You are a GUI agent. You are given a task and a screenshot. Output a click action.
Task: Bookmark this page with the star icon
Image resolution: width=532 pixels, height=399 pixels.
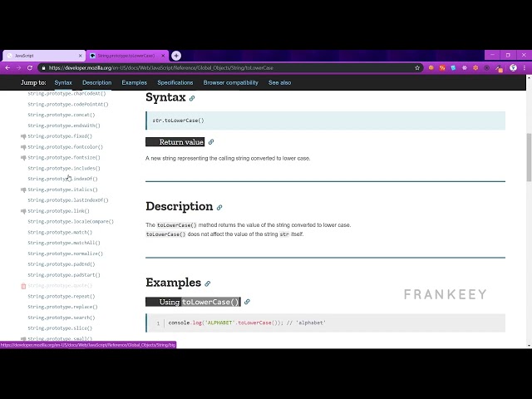(417, 68)
